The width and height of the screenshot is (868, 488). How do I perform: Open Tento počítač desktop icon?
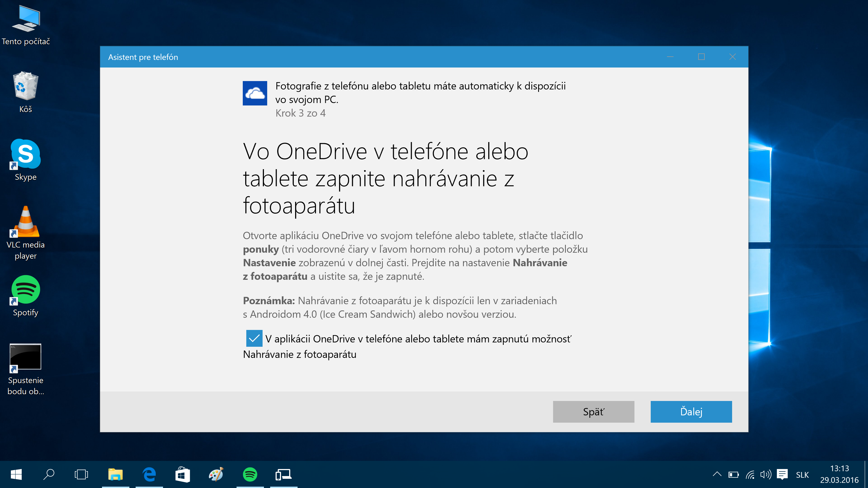click(x=25, y=25)
